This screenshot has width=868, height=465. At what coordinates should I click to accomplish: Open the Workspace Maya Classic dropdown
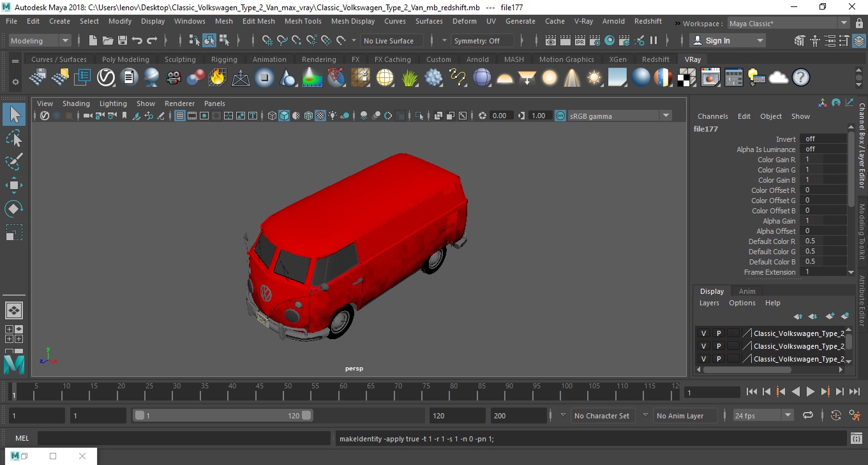[789, 24]
